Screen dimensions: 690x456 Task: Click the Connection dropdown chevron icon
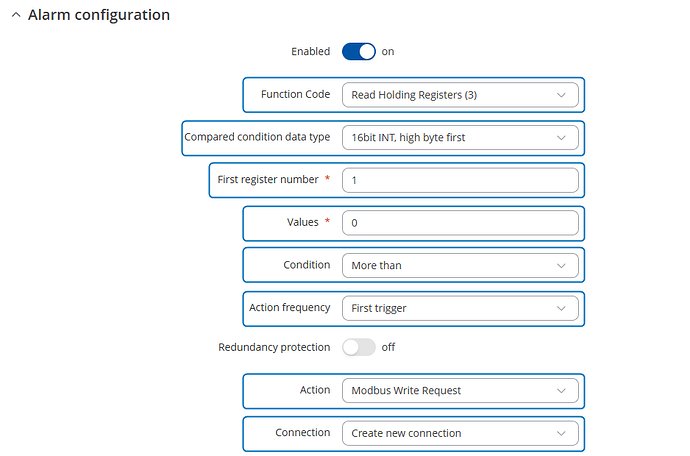click(561, 433)
